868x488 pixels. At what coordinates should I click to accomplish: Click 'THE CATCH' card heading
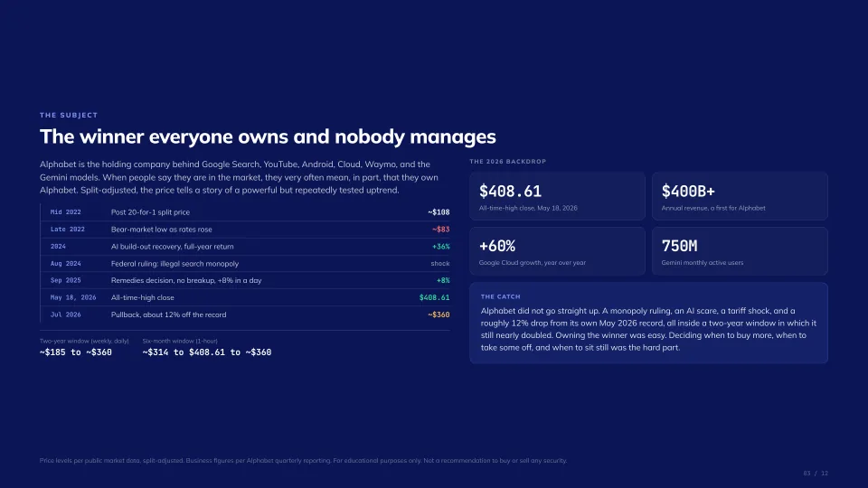pyautogui.click(x=500, y=297)
